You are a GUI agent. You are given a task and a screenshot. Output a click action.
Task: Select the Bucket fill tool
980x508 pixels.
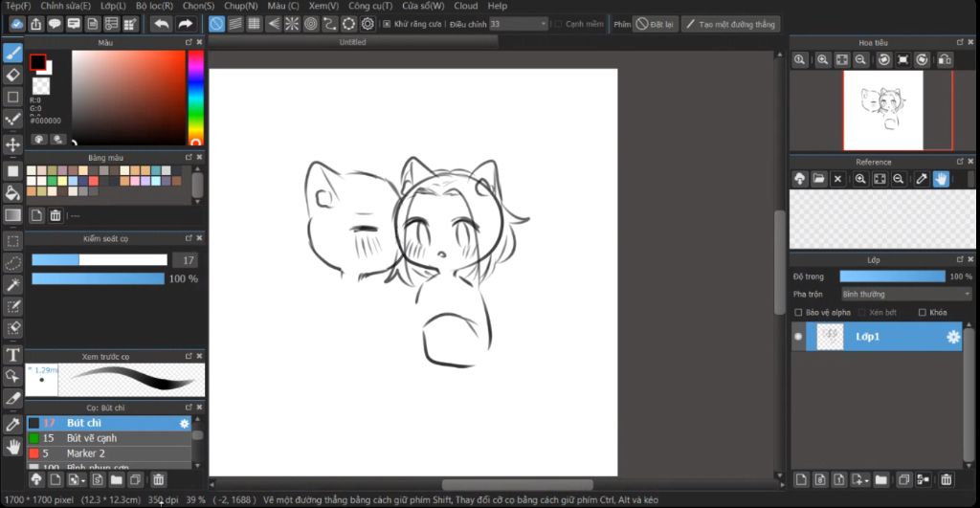(x=13, y=192)
